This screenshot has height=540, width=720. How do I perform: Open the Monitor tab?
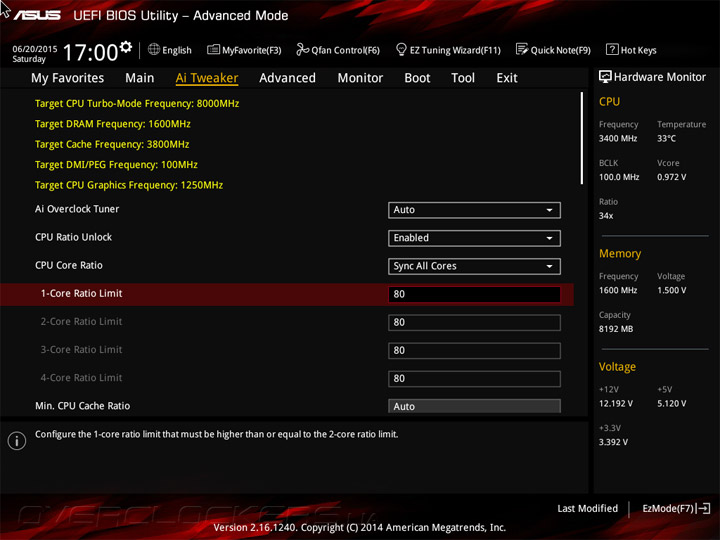360,78
